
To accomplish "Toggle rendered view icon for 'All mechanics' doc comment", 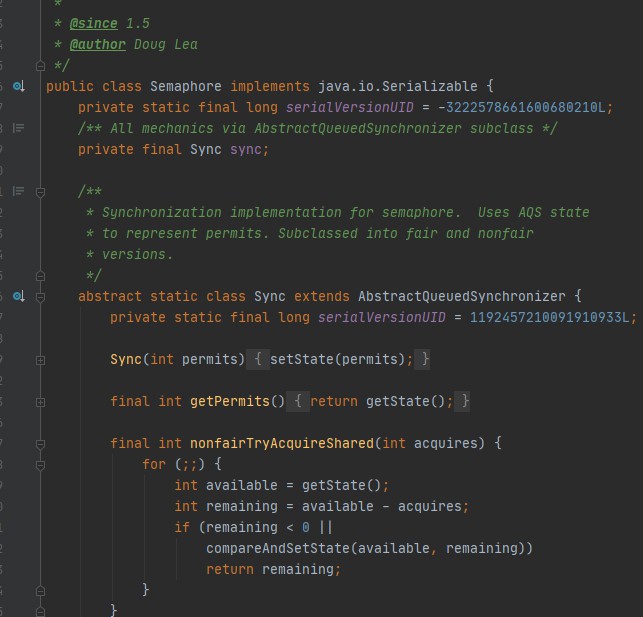I will 19,129.
